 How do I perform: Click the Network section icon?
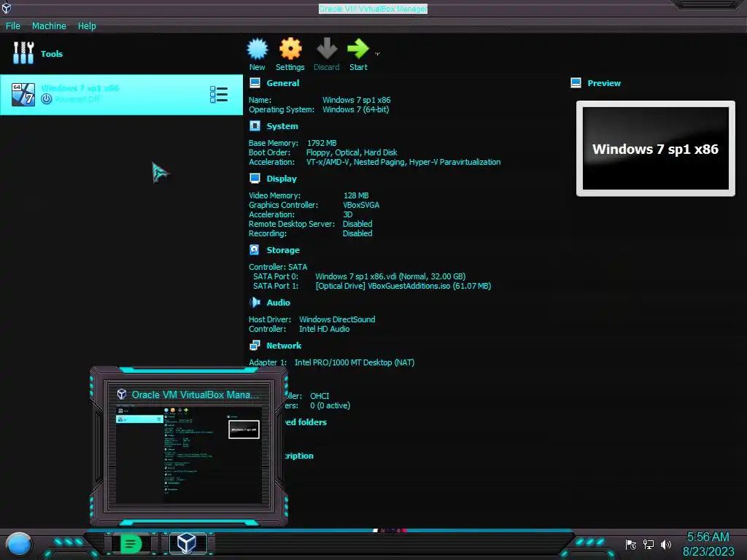(255, 345)
